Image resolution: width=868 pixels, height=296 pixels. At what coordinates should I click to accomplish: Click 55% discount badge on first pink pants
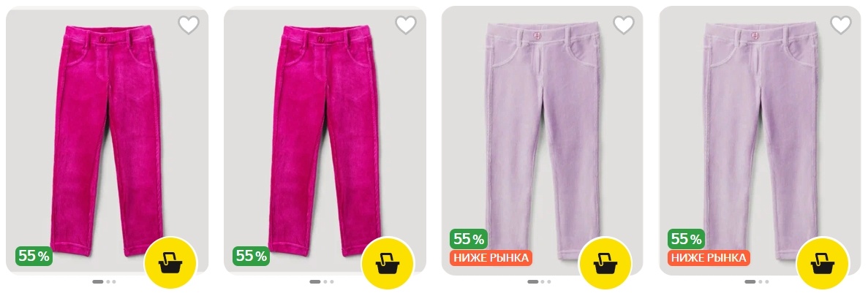(34, 256)
